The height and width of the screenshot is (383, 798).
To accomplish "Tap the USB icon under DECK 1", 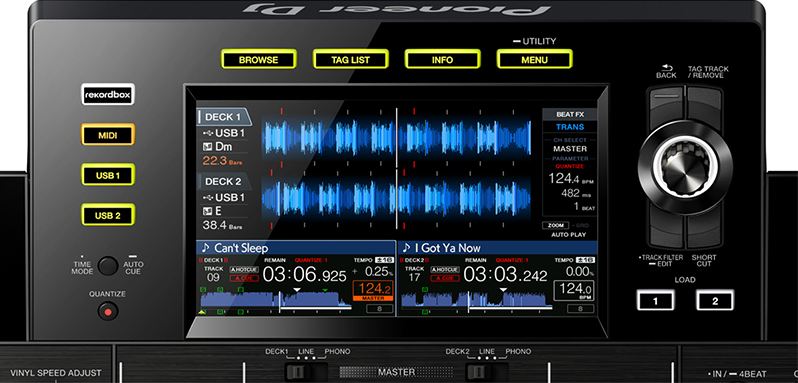I will coord(207,133).
